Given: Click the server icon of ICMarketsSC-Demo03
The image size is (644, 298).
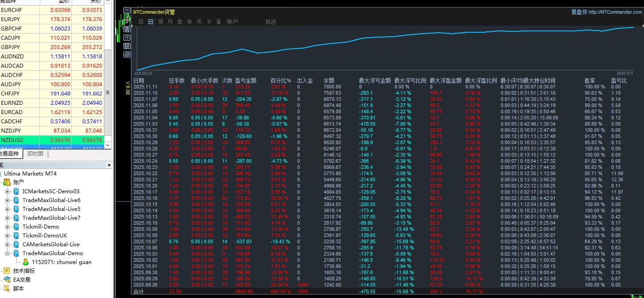Looking at the screenshot, I should pos(16,191).
